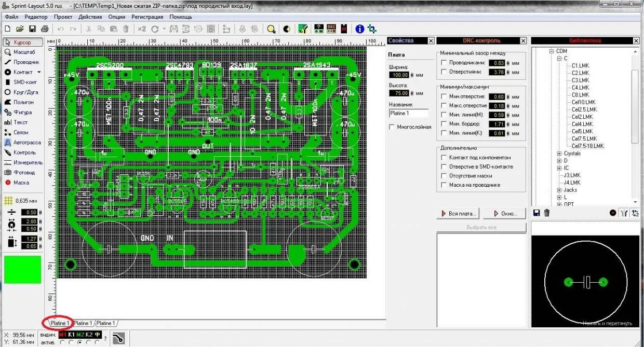Expand the Crystals library folder
This screenshot has width=644, height=347.
click(559, 154)
